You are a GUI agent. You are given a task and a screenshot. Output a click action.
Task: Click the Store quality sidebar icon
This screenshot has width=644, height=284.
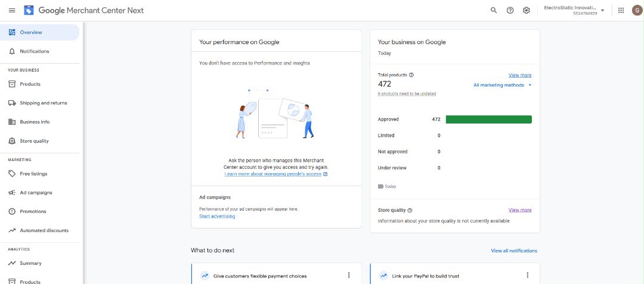tap(12, 141)
